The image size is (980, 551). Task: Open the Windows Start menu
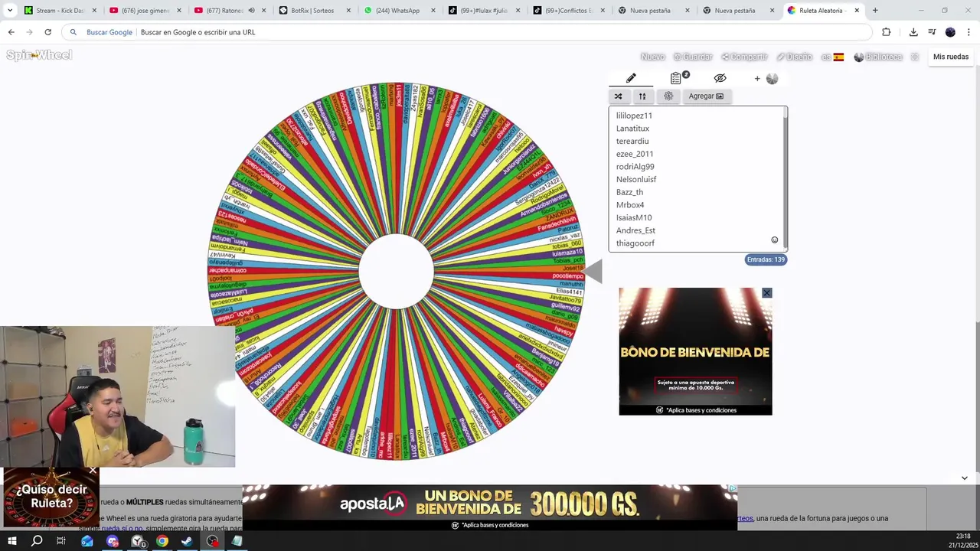[12, 541]
